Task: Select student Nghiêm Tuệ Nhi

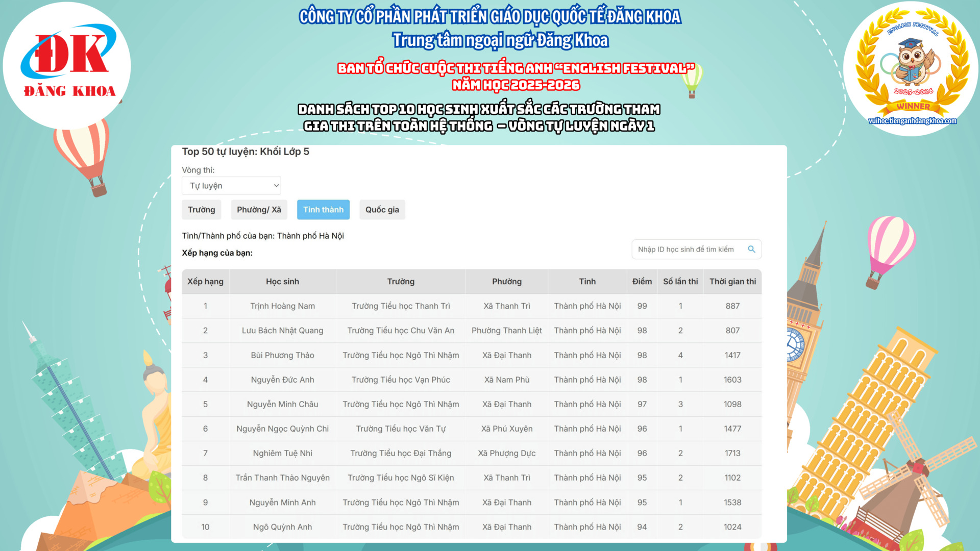Action: (x=282, y=453)
